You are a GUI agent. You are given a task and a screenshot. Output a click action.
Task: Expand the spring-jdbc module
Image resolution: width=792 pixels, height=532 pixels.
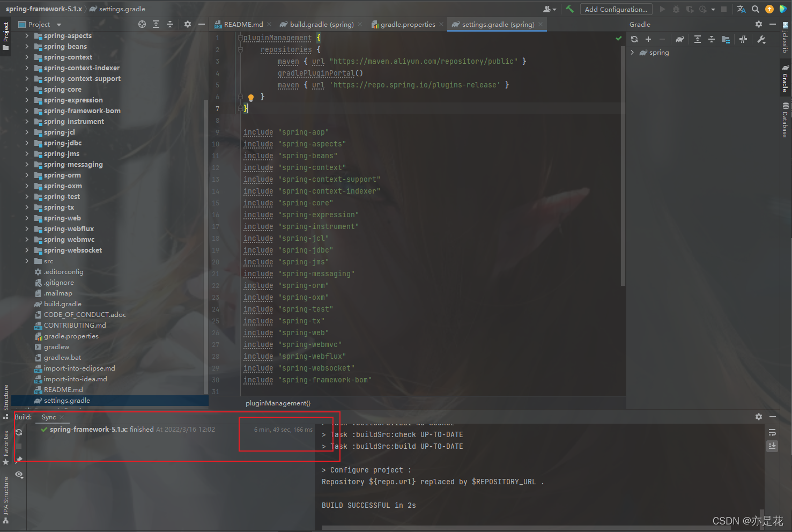tap(27, 143)
